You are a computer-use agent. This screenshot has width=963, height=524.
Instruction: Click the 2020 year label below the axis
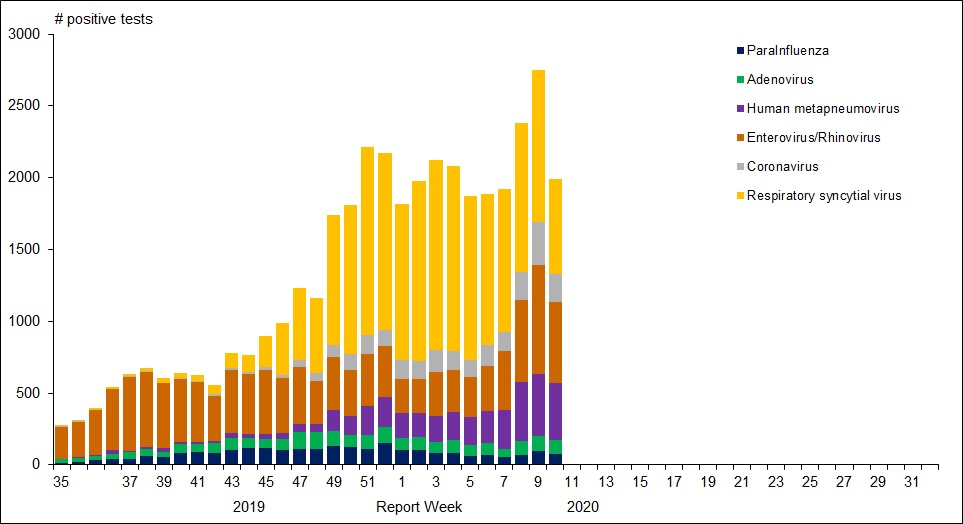click(582, 507)
